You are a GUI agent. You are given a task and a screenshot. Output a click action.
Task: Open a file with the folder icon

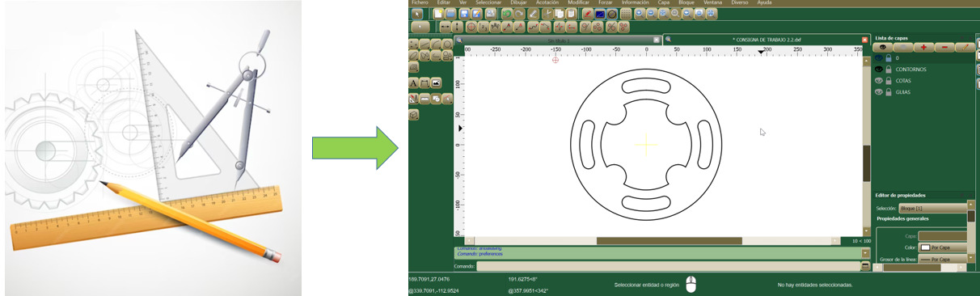tap(450, 14)
